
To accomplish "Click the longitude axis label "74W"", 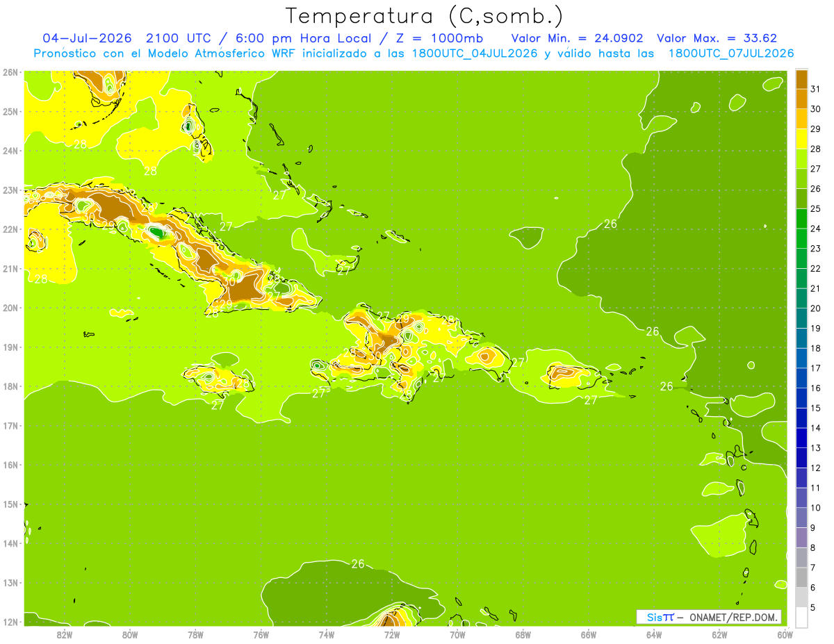I will pos(327,634).
